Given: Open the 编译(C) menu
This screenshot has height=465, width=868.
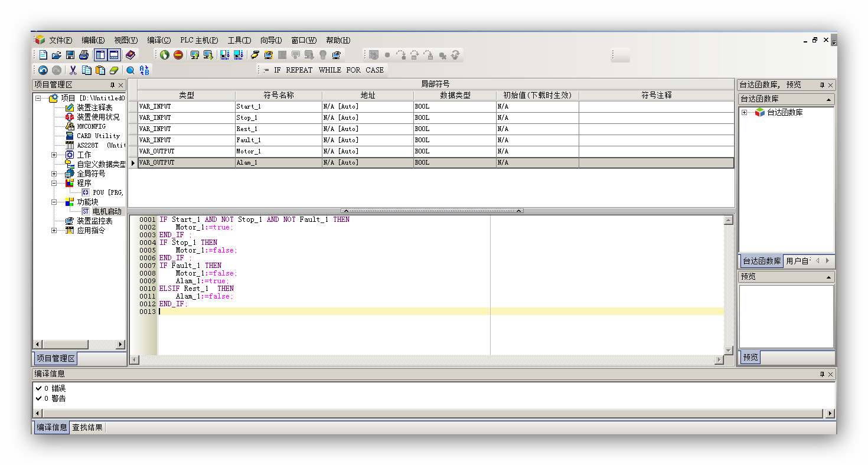Looking at the screenshot, I should point(159,40).
